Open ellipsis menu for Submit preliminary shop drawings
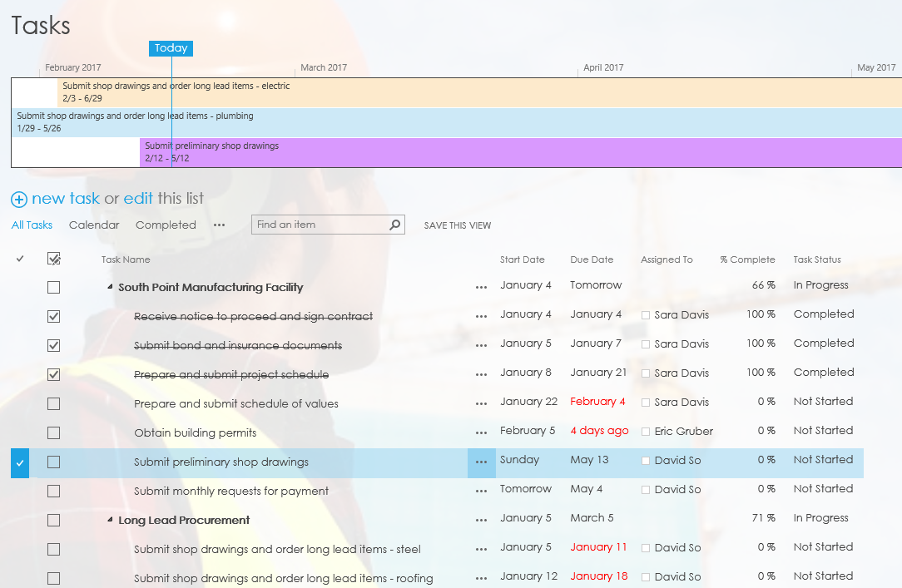 [x=481, y=462]
